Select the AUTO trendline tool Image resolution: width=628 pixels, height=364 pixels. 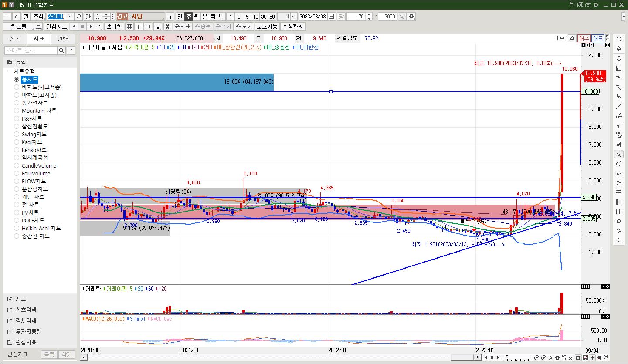619,116
